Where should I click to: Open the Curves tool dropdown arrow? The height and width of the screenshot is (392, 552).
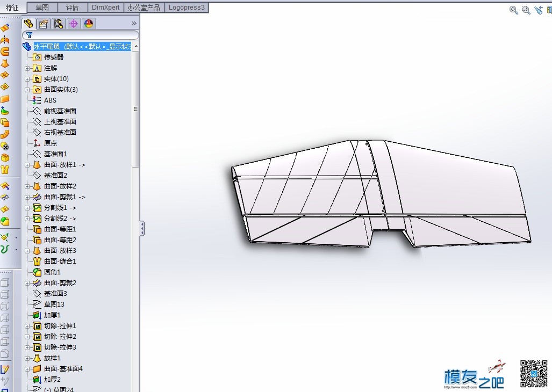[16, 250]
